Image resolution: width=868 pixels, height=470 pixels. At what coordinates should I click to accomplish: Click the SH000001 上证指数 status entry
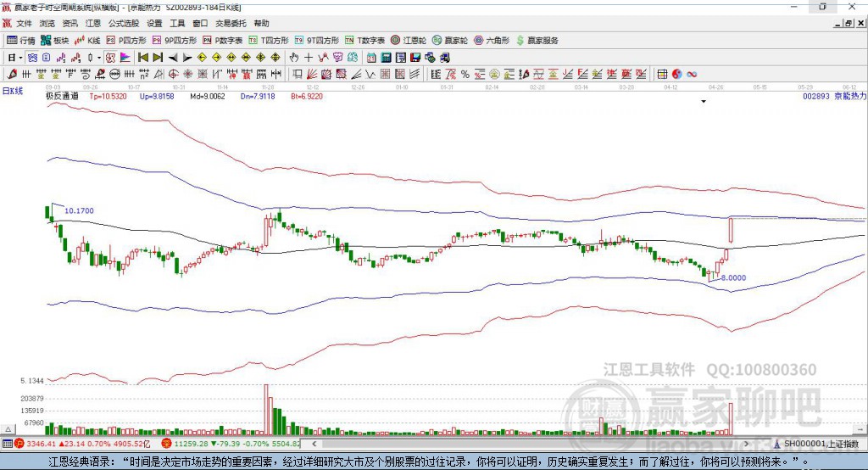[816, 444]
